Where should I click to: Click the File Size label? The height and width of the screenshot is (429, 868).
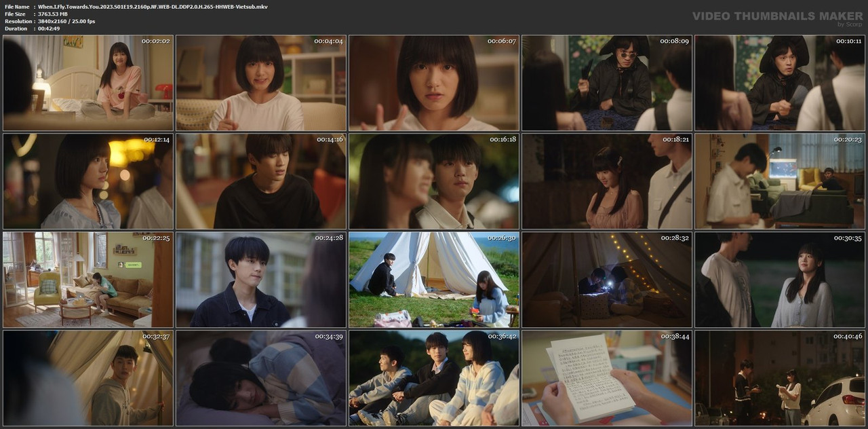click(15, 14)
